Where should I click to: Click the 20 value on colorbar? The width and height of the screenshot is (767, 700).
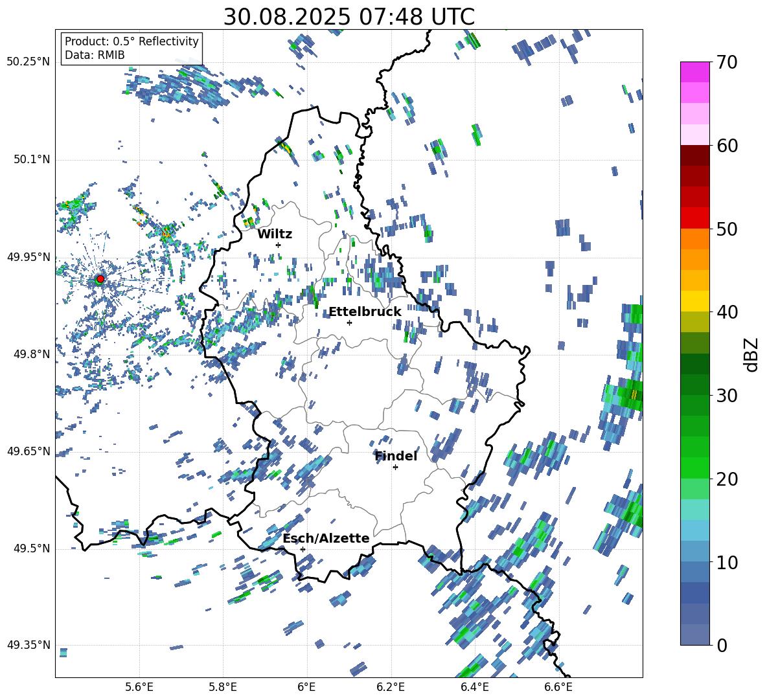(727, 479)
